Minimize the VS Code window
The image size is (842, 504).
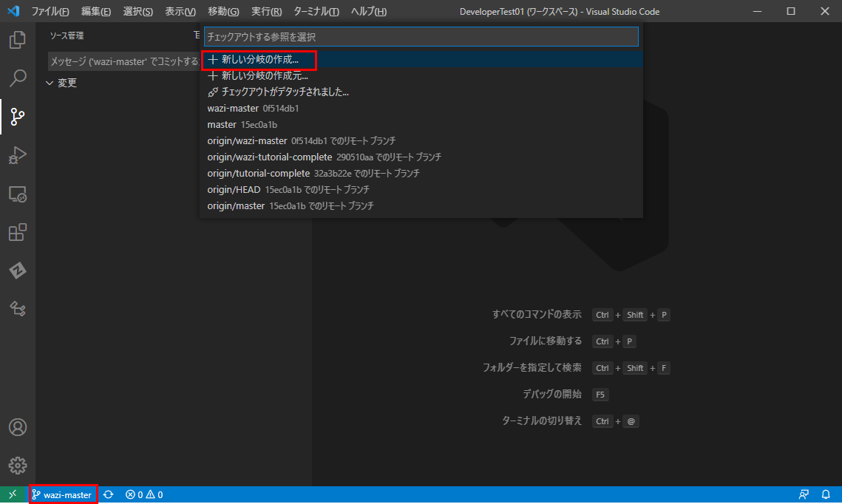pyautogui.click(x=757, y=11)
